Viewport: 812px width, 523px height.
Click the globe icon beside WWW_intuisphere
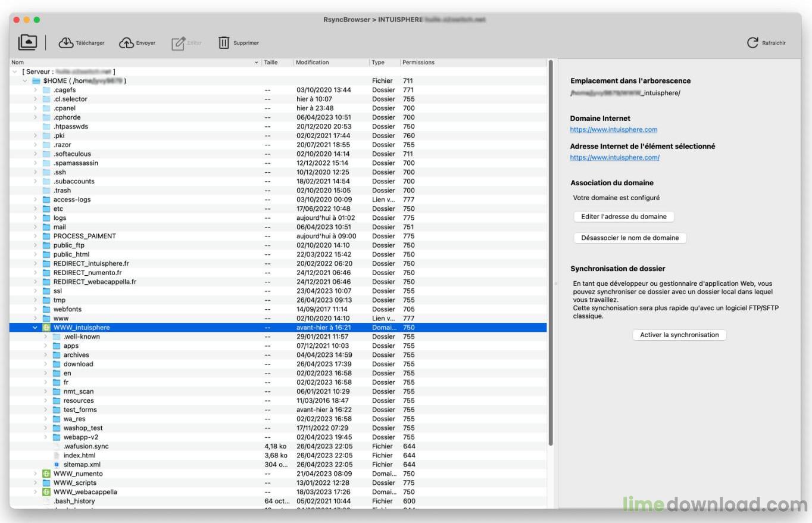[46, 327]
